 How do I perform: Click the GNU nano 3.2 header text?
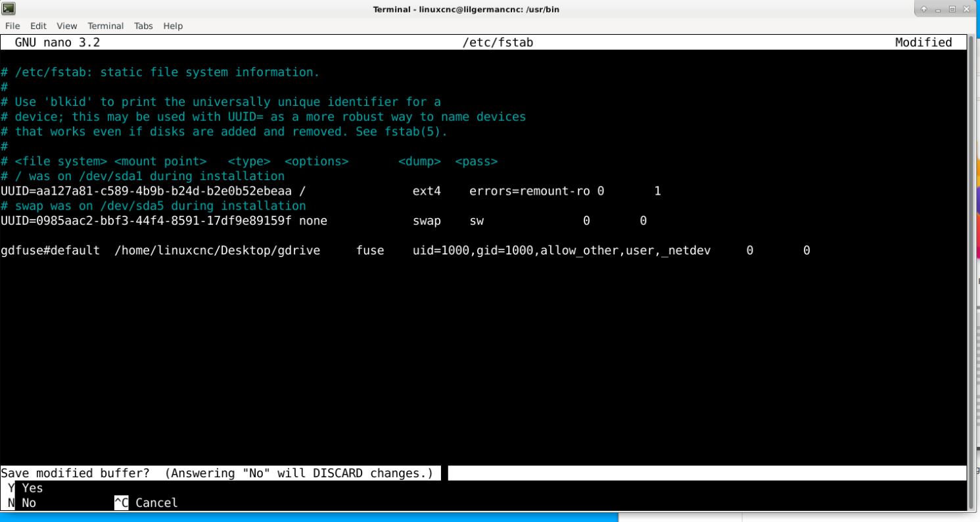[x=57, y=43]
